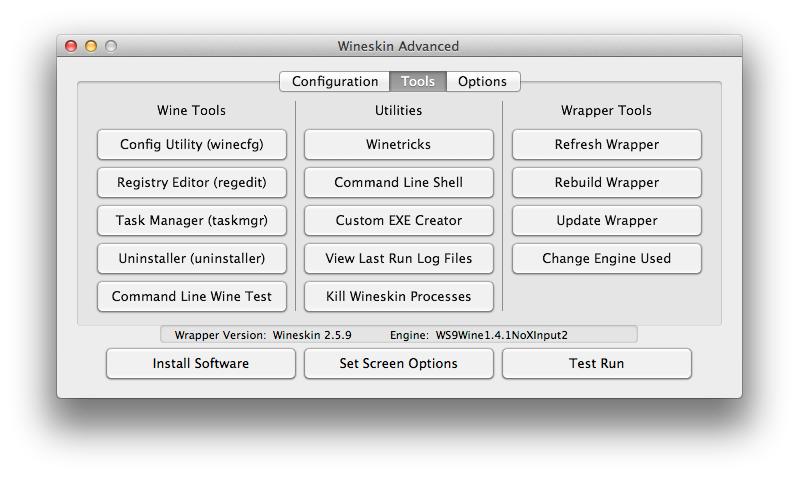Open Winetricks utility
This screenshot has height=477, width=799.
[x=398, y=144]
